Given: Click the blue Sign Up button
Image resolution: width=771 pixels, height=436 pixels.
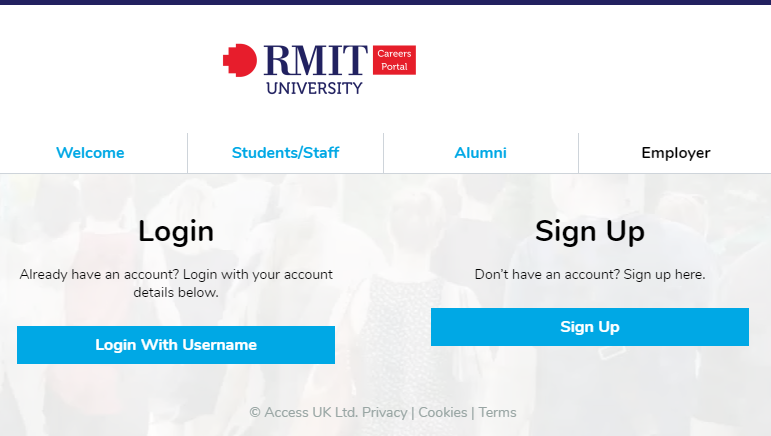Looking at the screenshot, I should tap(589, 327).
